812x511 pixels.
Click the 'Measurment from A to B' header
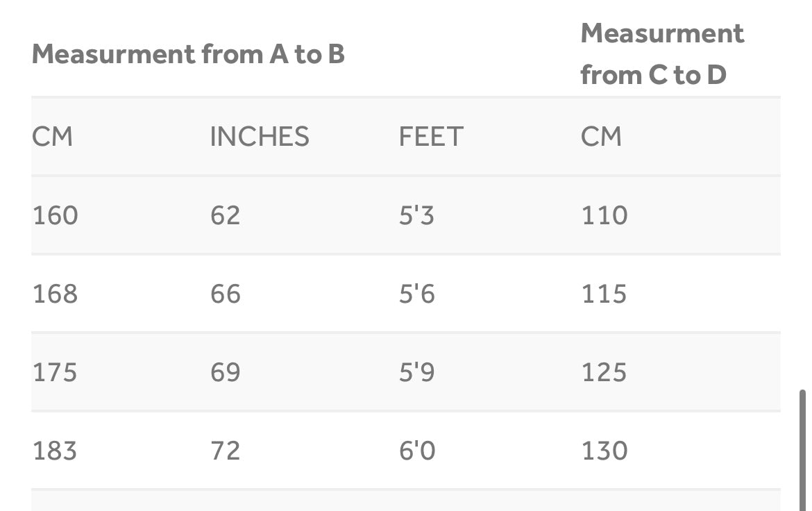tap(188, 54)
